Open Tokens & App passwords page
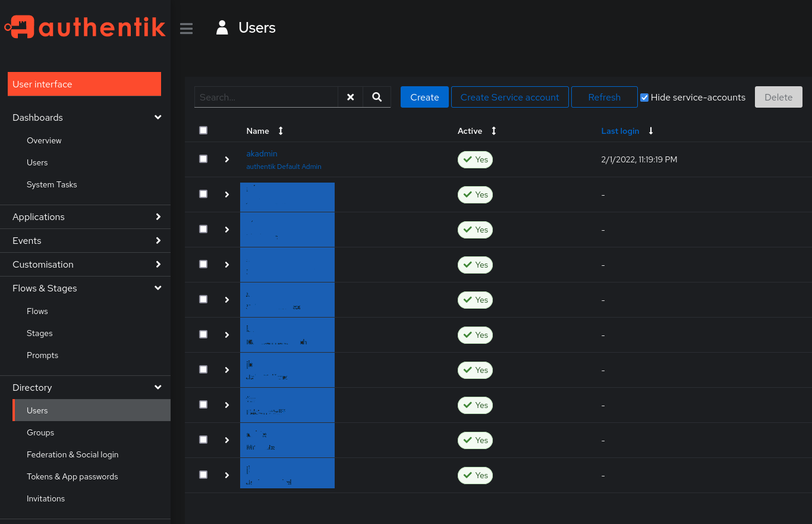812x524 pixels. pos(72,476)
